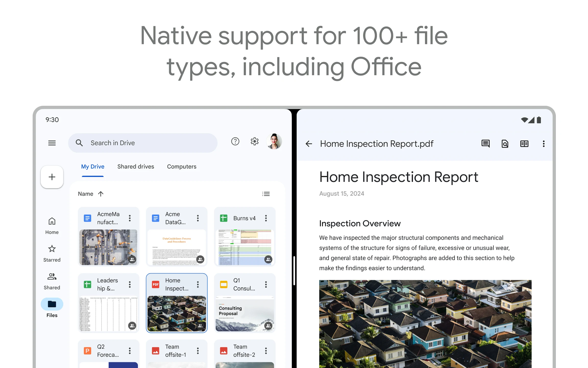Open the user account avatar
588x368 pixels.
click(274, 141)
